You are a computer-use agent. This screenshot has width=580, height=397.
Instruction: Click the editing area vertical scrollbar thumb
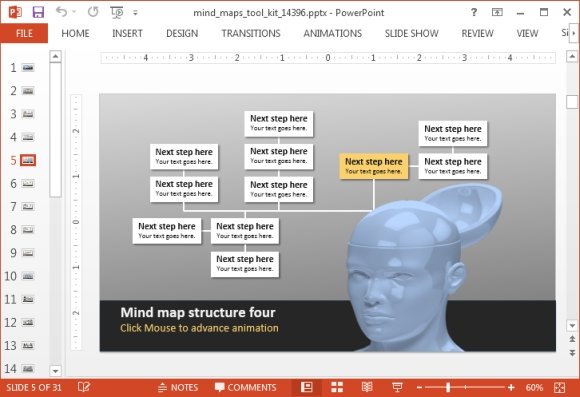572,102
